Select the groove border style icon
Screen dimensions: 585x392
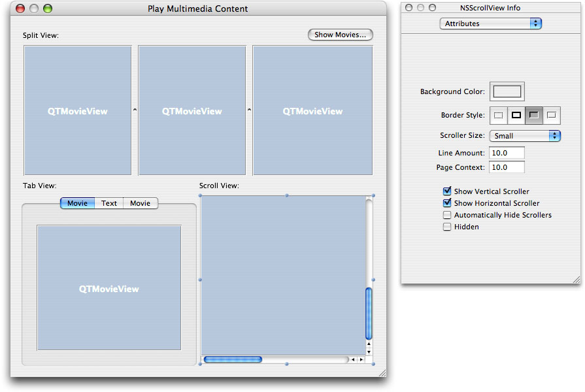coord(551,115)
